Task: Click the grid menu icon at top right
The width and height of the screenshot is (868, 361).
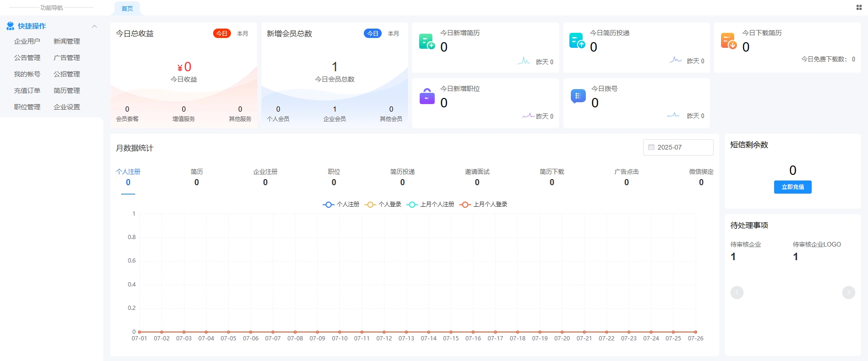Action: click(859, 8)
